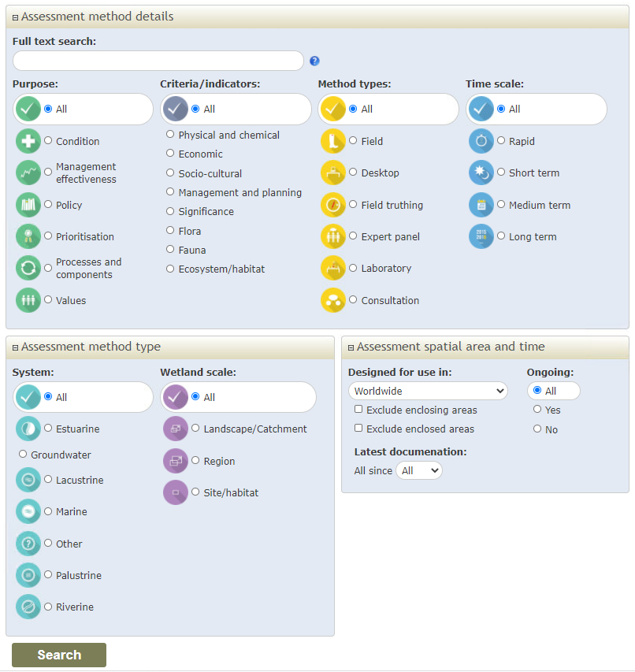This screenshot has height=672, width=635.
Task: Open the All since year dropdown
Action: tap(418, 470)
